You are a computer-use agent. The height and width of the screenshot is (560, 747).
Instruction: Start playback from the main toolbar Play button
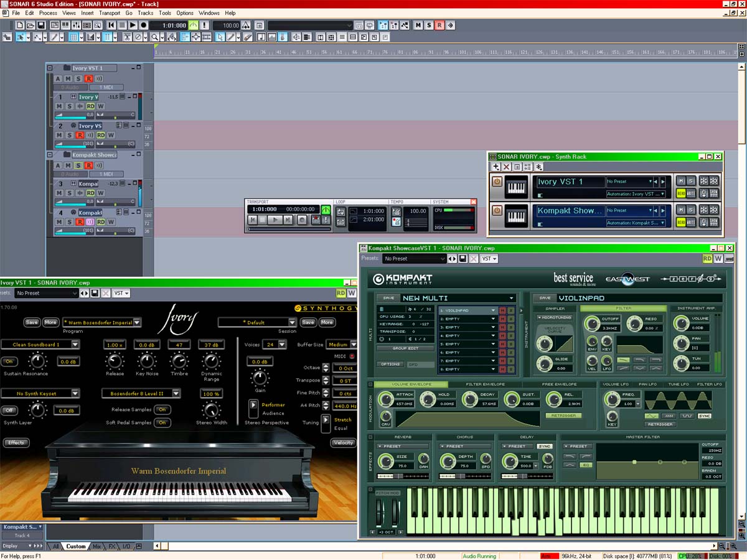click(x=133, y=25)
